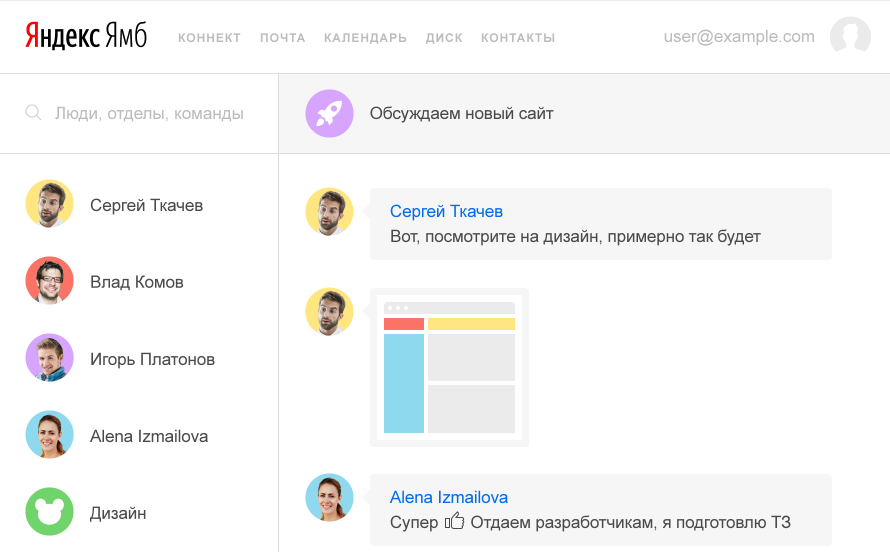The width and height of the screenshot is (890, 552).
Task: Click Alena Izmailova's avatar beside her message
Action: [x=329, y=498]
